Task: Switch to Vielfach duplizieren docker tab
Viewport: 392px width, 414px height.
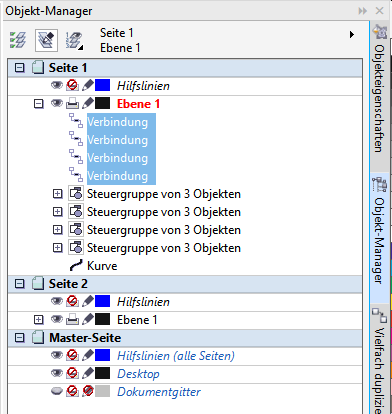Action: pyautogui.click(x=380, y=360)
